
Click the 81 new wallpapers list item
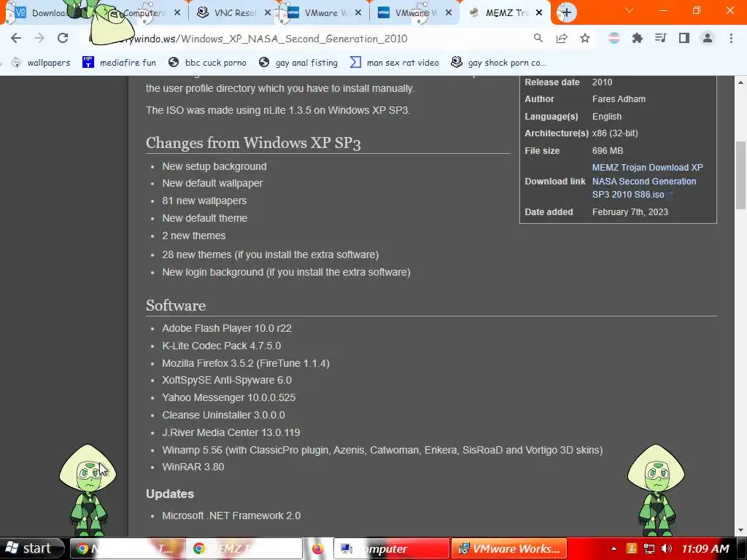(204, 201)
